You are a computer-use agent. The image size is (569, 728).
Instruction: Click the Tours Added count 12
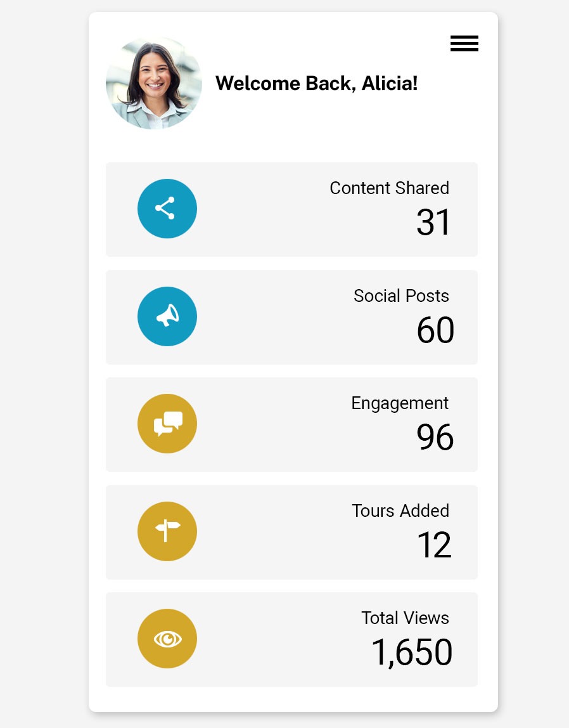pyautogui.click(x=434, y=545)
